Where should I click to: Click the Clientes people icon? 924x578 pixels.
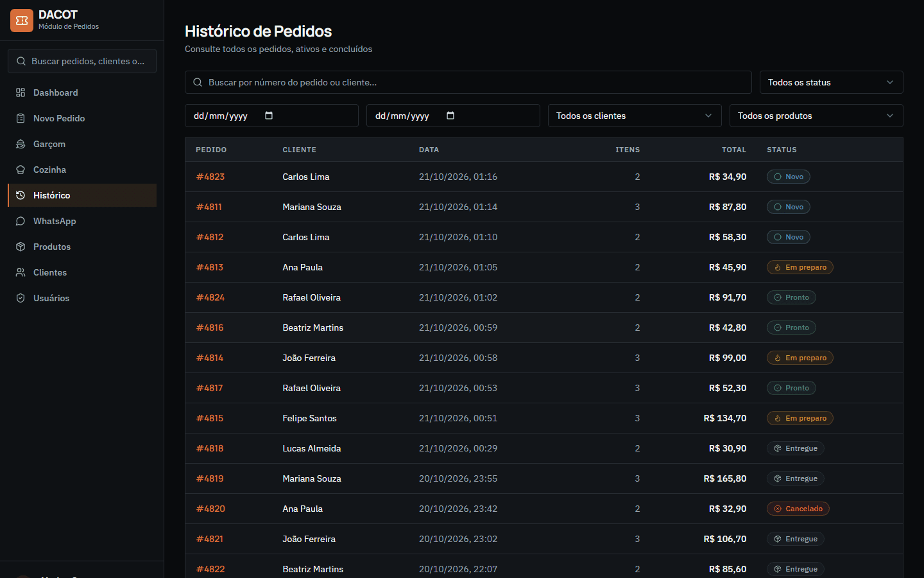tap(21, 272)
